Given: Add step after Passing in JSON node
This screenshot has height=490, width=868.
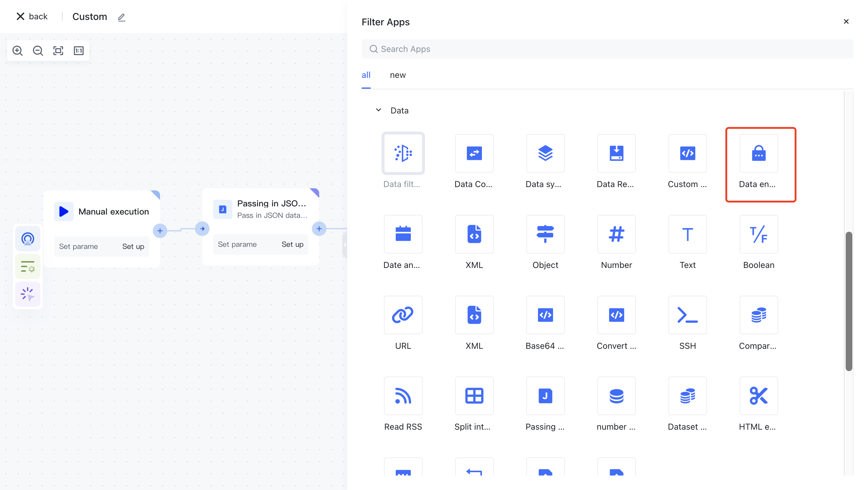Looking at the screenshot, I should pyautogui.click(x=319, y=229).
